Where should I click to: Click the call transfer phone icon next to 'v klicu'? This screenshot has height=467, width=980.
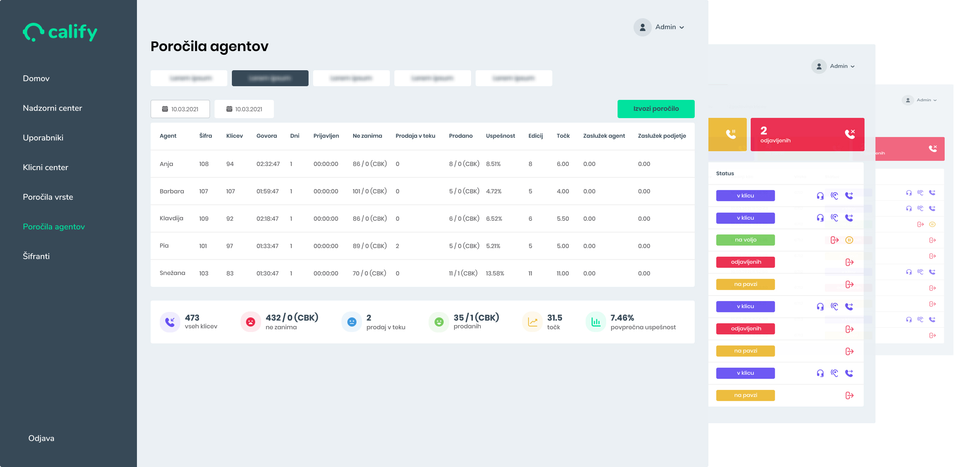coord(849,195)
